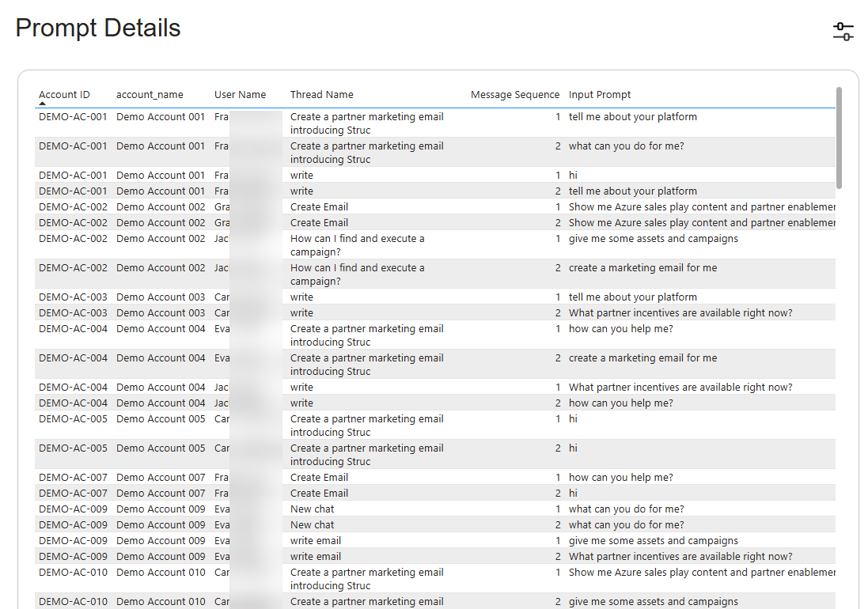Select the 'Prompt Details' page title
Viewport: 868px width, 609px height.
[98, 28]
